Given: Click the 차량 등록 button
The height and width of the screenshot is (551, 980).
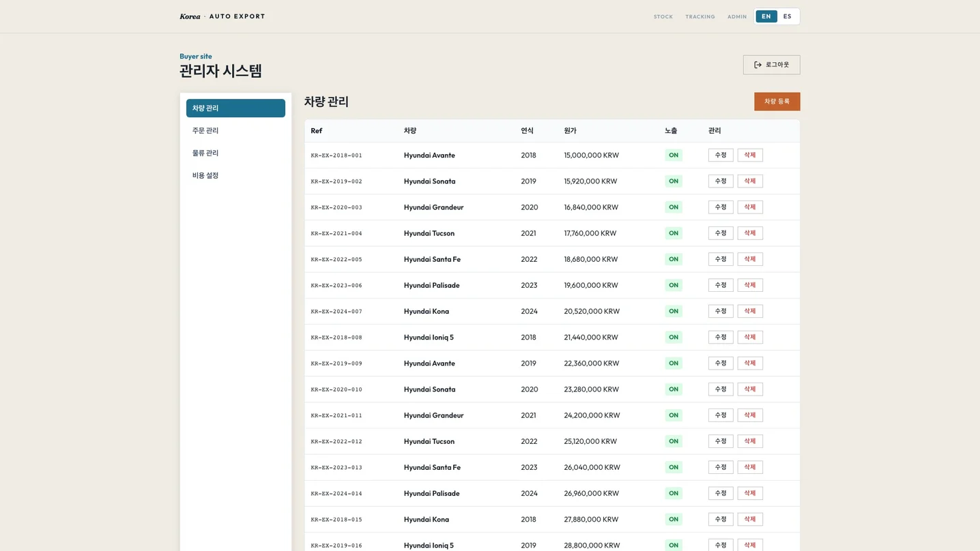Looking at the screenshot, I should (x=777, y=102).
